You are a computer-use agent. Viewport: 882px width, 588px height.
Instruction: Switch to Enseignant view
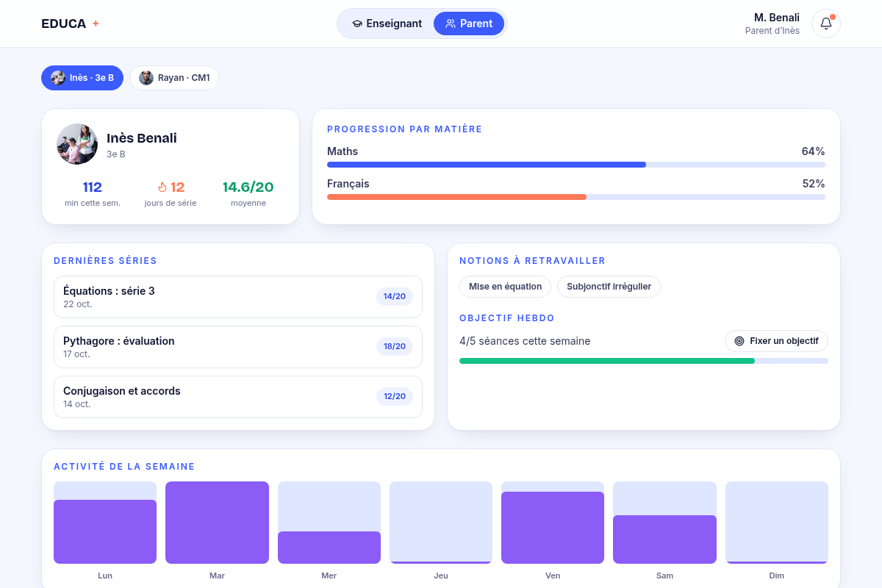pos(387,24)
